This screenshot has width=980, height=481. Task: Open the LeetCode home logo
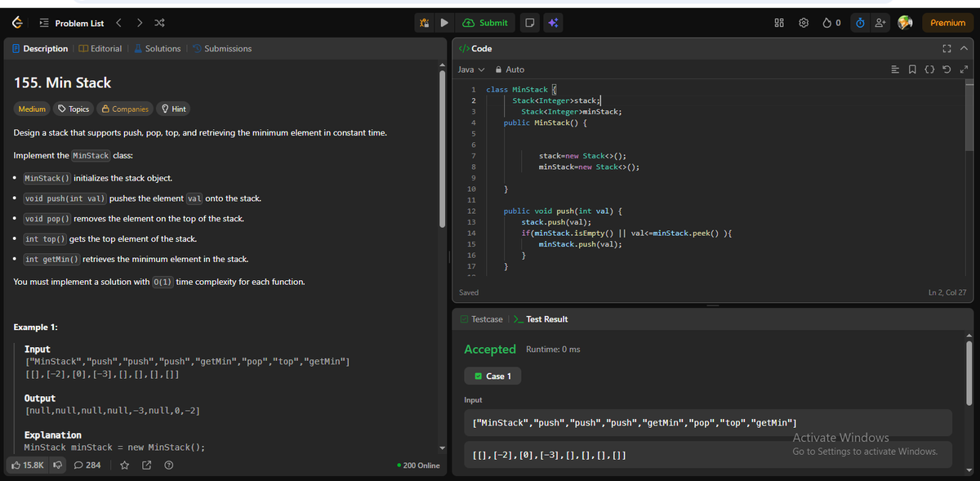17,23
